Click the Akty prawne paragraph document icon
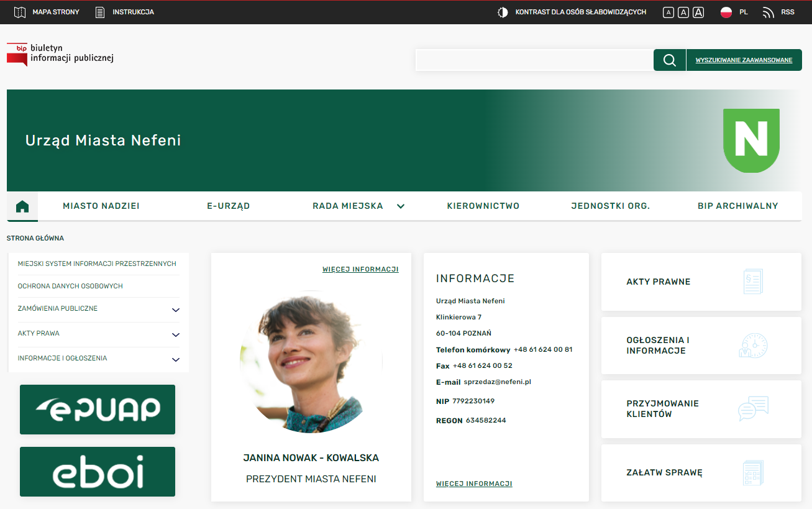 [x=753, y=282]
